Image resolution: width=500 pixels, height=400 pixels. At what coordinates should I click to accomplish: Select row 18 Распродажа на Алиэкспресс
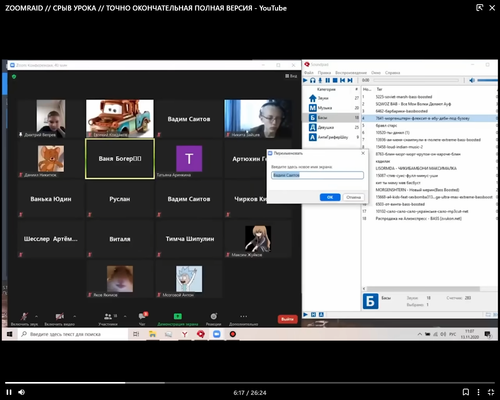pos(430,219)
